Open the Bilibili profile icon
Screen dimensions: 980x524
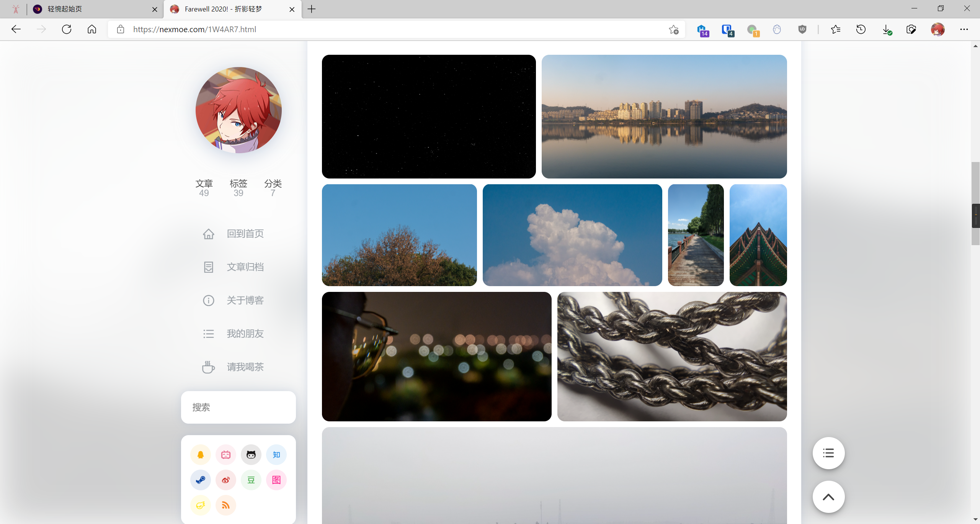coord(226,455)
